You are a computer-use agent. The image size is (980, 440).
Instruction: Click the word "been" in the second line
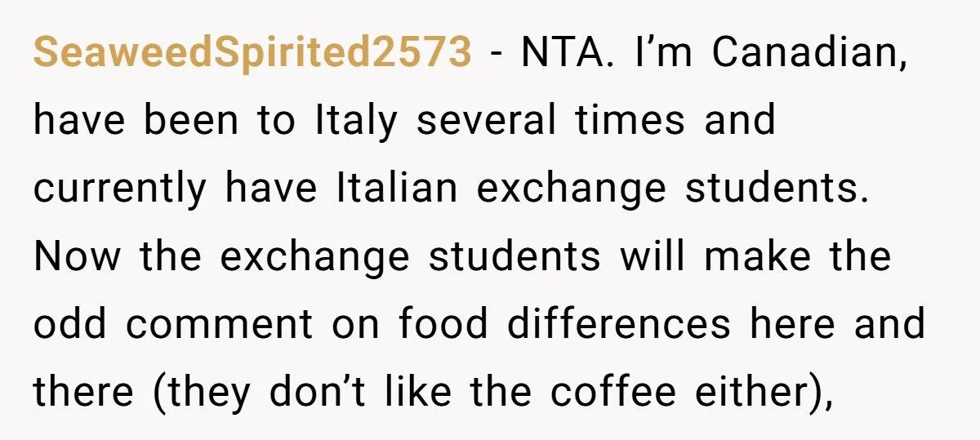pos(190,121)
